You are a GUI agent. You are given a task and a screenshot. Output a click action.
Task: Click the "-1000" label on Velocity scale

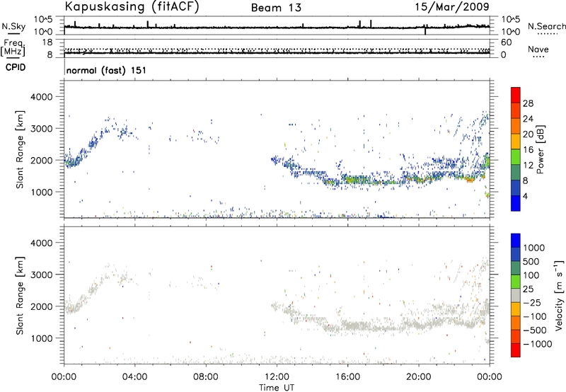point(537,344)
